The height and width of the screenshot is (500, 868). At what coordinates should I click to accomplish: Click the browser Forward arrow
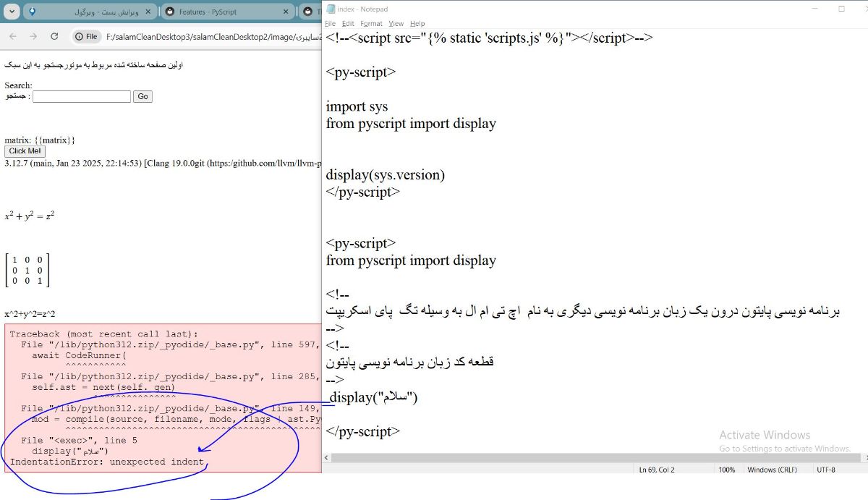coord(33,36)
